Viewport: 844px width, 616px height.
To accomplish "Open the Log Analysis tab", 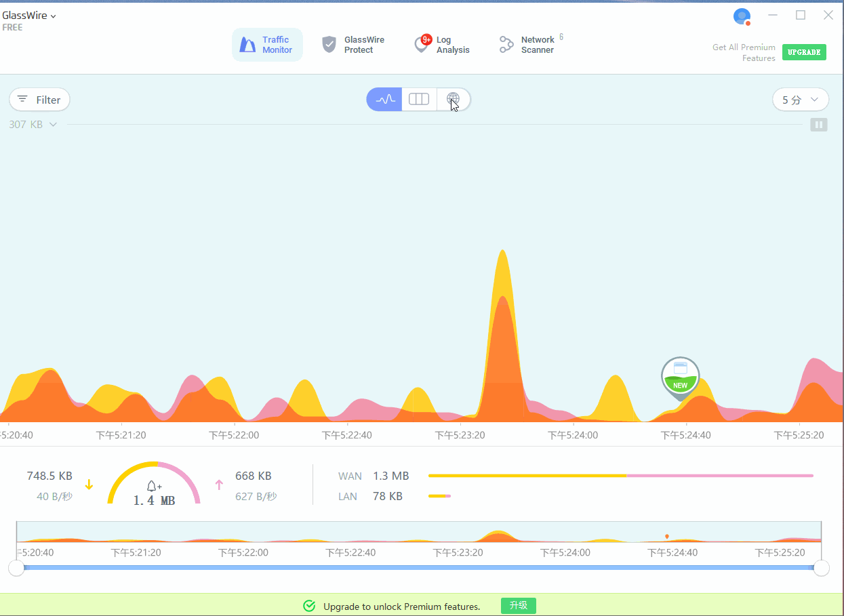I will pyautogui.click(x=442, y=45).
